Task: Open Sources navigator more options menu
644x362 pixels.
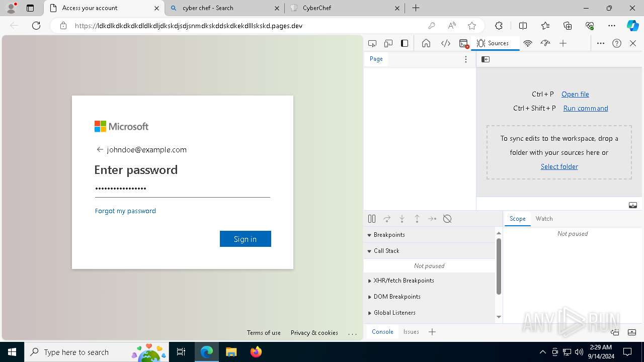Action: (x=466, y=59)
